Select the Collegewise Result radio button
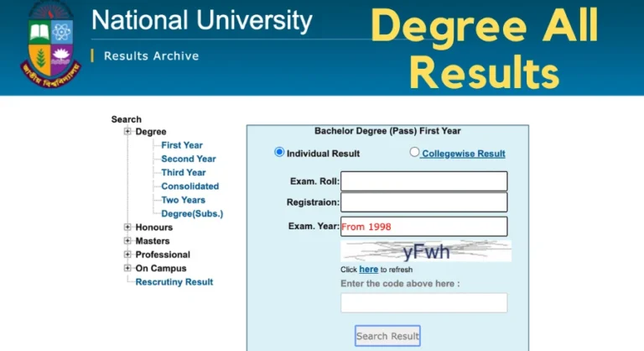This screenshot has width=644, height=351. pos(414,152)
